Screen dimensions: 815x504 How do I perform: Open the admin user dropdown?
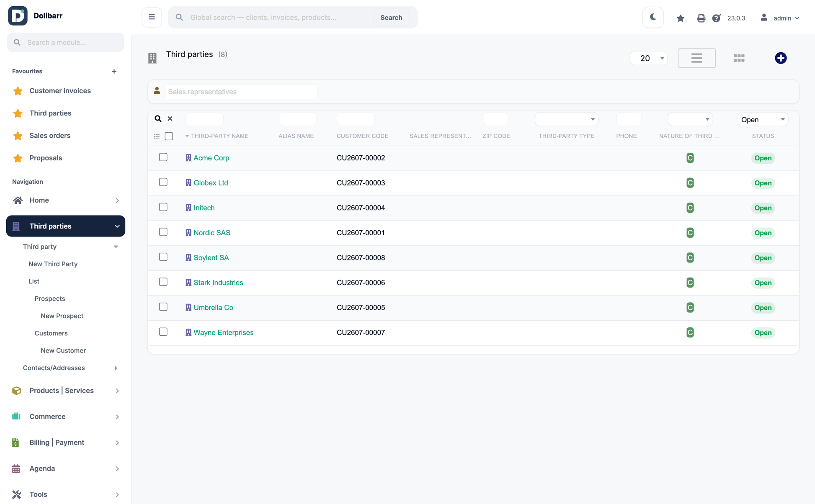[x=780, y=18]
